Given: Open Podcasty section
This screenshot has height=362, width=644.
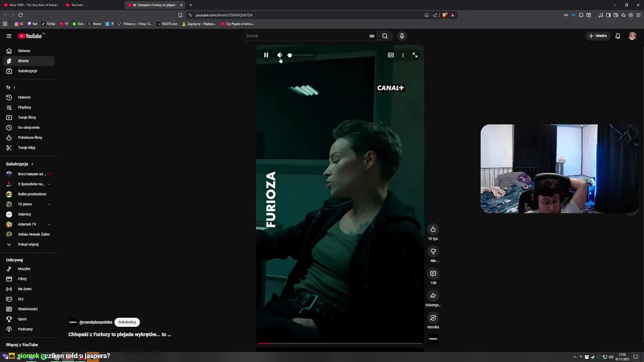Looking at the screenshot, I should [x=29, y=329].
